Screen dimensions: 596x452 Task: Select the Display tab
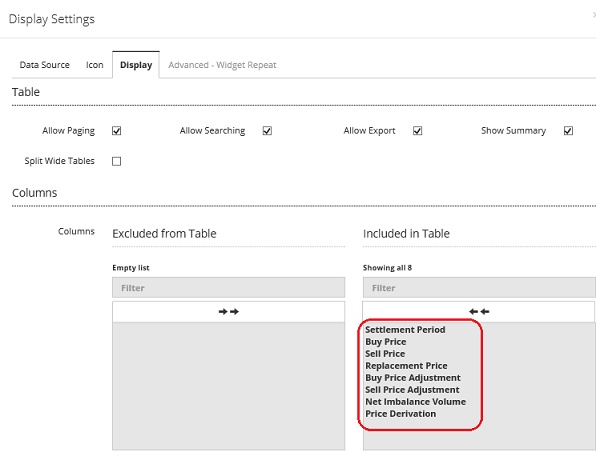pyautogui.click(x=136, y=65)
